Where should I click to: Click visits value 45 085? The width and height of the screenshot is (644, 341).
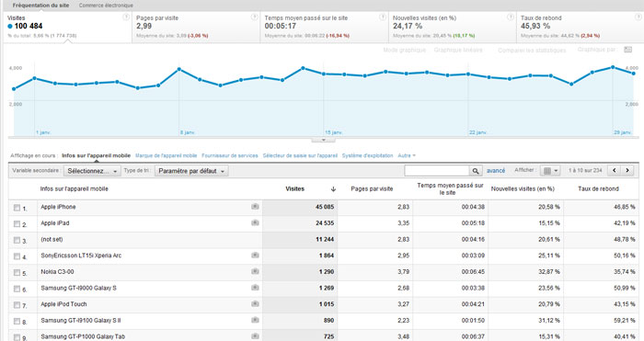[x=325, y=207]
